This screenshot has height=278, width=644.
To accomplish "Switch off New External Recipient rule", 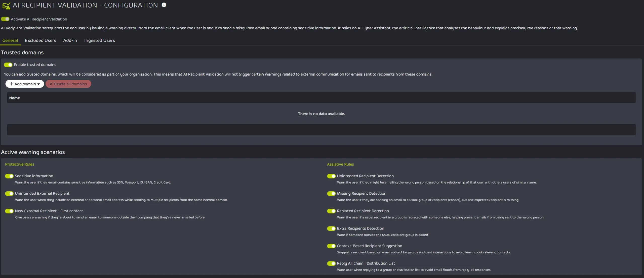I will (9, 211).
